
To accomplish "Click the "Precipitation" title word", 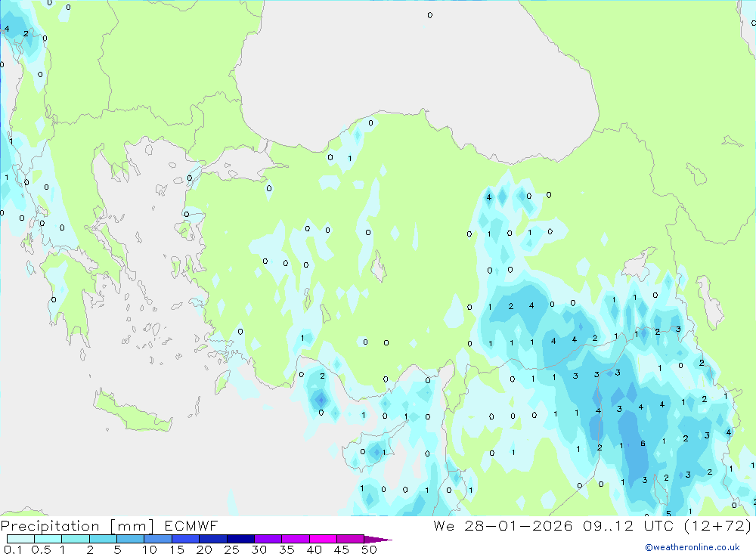I will [x=50, y=526].
